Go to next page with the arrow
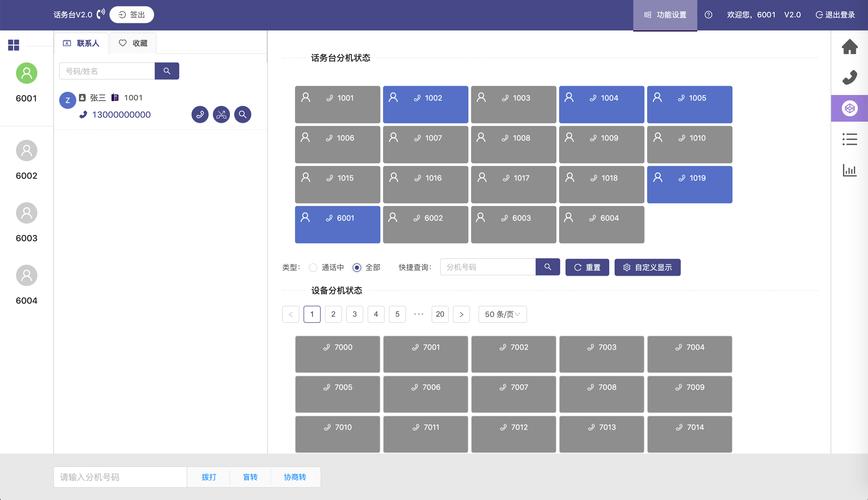This screenshot has width=868, height=500. pos(461,315)
